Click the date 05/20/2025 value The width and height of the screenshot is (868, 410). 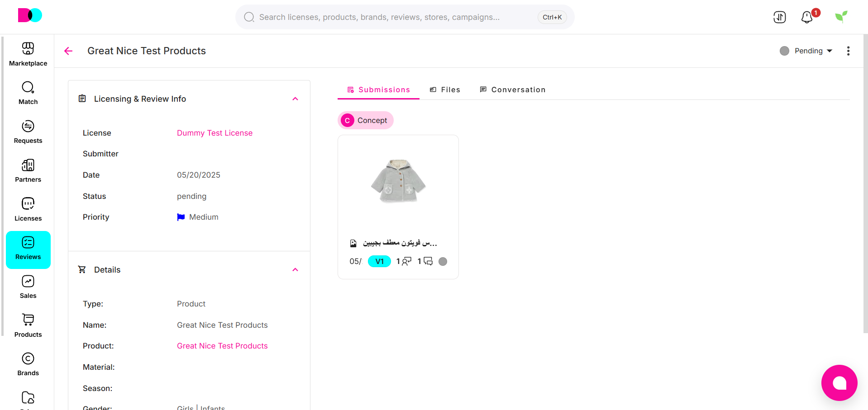[x=199, y=175]
